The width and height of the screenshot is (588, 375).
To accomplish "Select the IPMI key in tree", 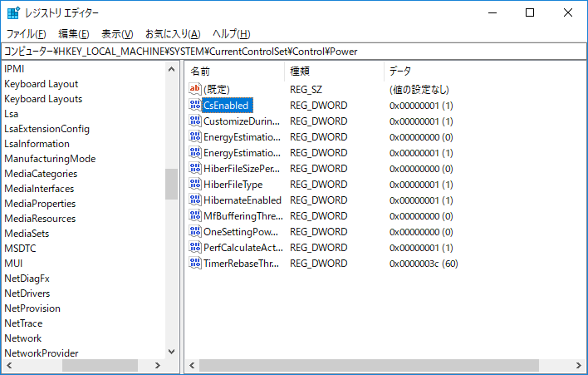I will click(14, 69).
